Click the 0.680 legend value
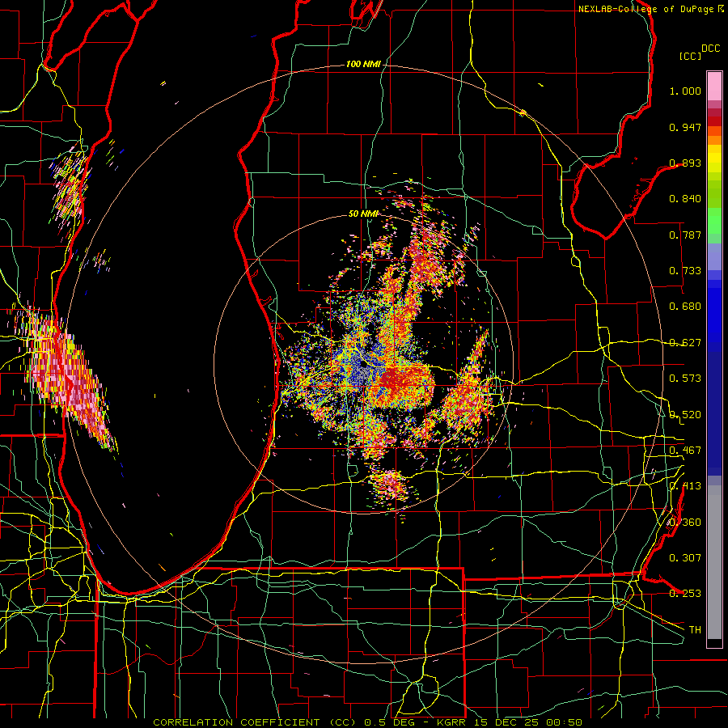 click(x=685, y=307)
